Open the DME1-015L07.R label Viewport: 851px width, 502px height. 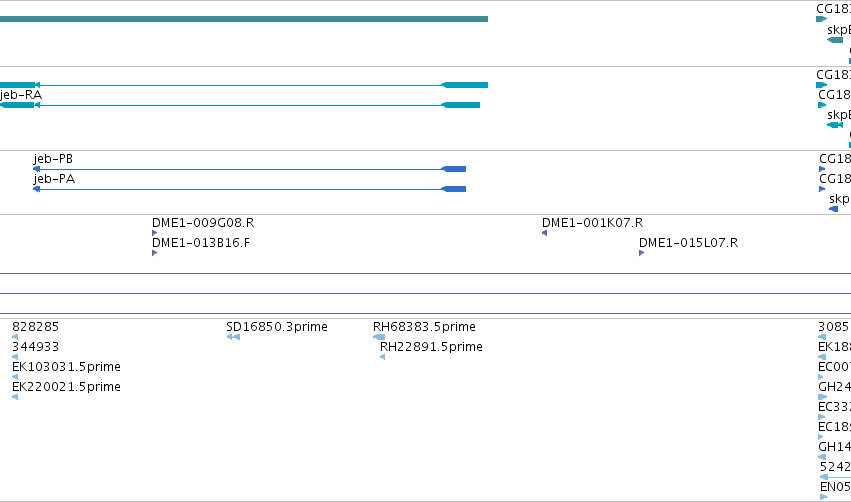pyautogui.click(x=689, y=243)
